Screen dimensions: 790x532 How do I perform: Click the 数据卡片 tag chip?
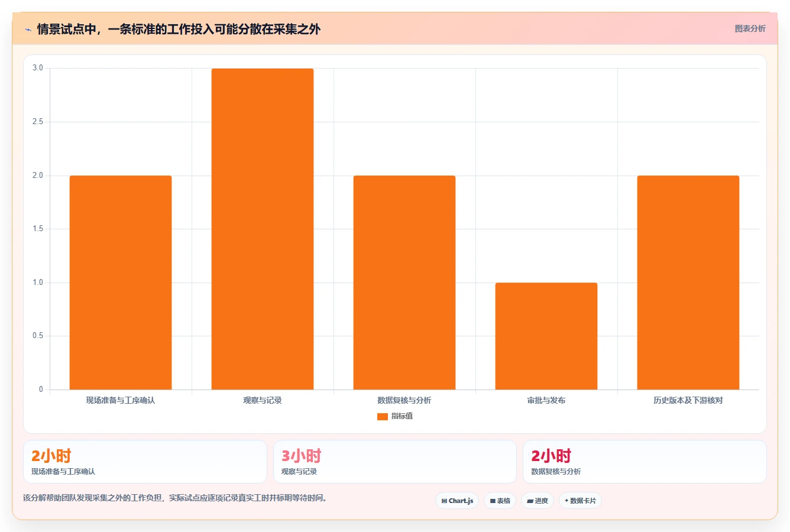click(x=580, y=501)
